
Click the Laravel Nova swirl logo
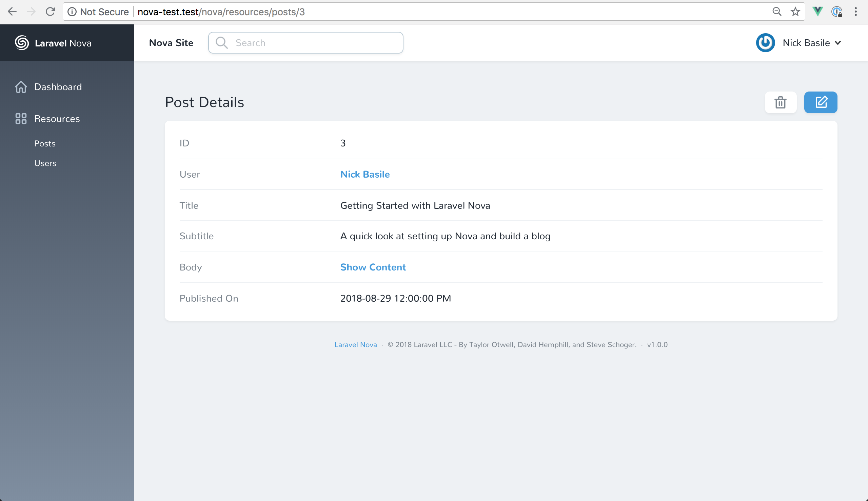[22, 43]
